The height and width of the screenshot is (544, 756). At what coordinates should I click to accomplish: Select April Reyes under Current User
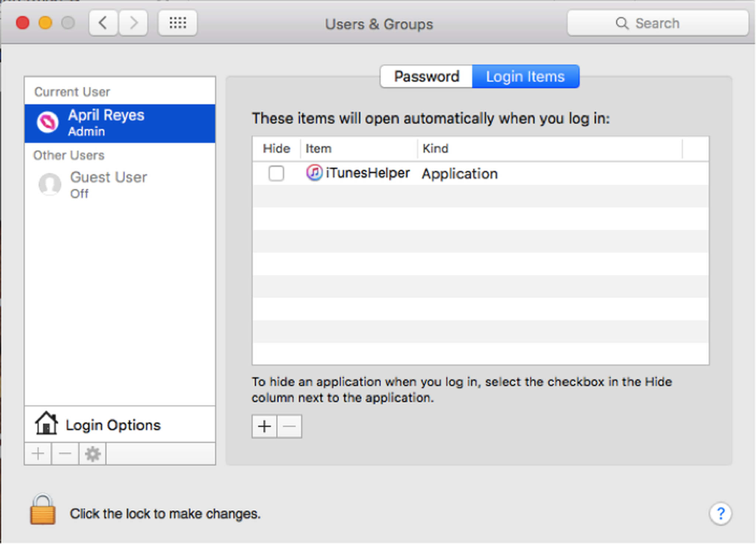coord(106,122)
